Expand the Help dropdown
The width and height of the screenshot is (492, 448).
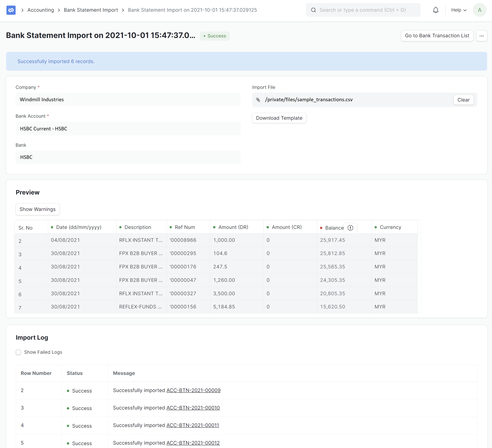point(459,10)
